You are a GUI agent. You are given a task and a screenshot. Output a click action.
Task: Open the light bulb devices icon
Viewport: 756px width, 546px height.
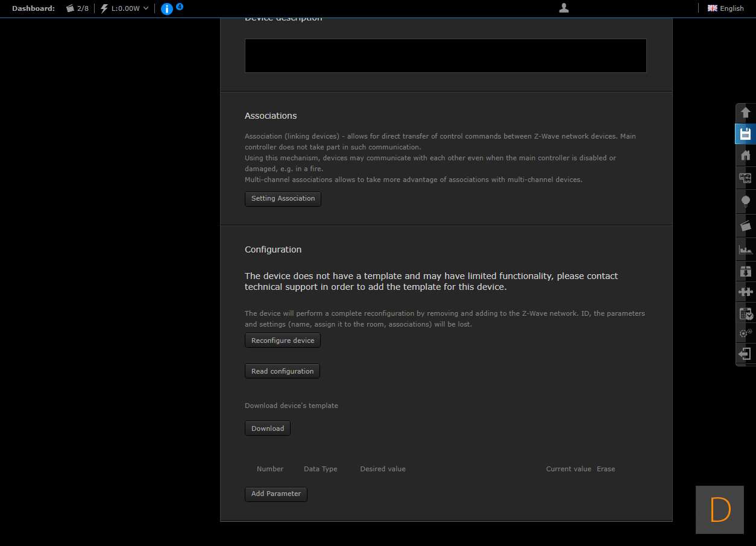click(x=745, y=201)
